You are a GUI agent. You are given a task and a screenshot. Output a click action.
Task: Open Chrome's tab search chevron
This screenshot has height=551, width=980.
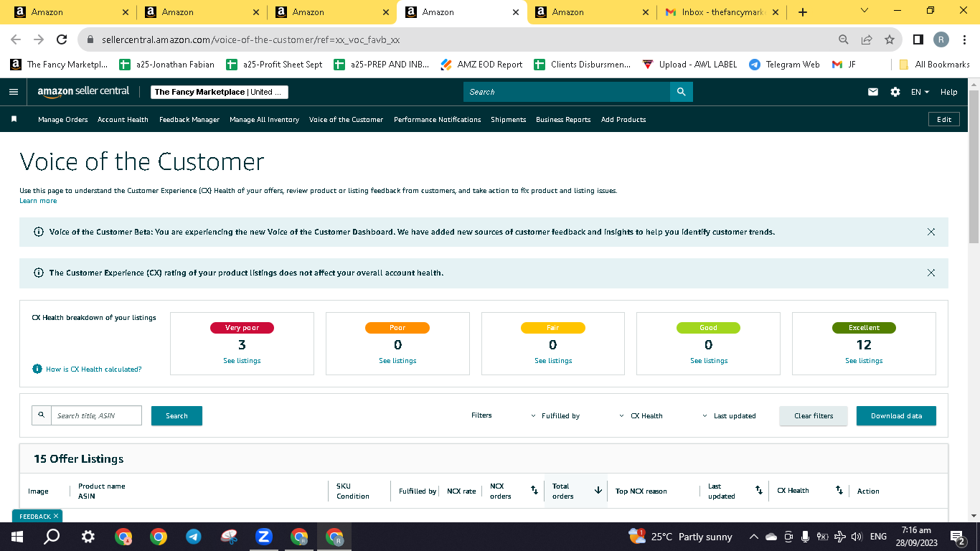coord(864,11)
